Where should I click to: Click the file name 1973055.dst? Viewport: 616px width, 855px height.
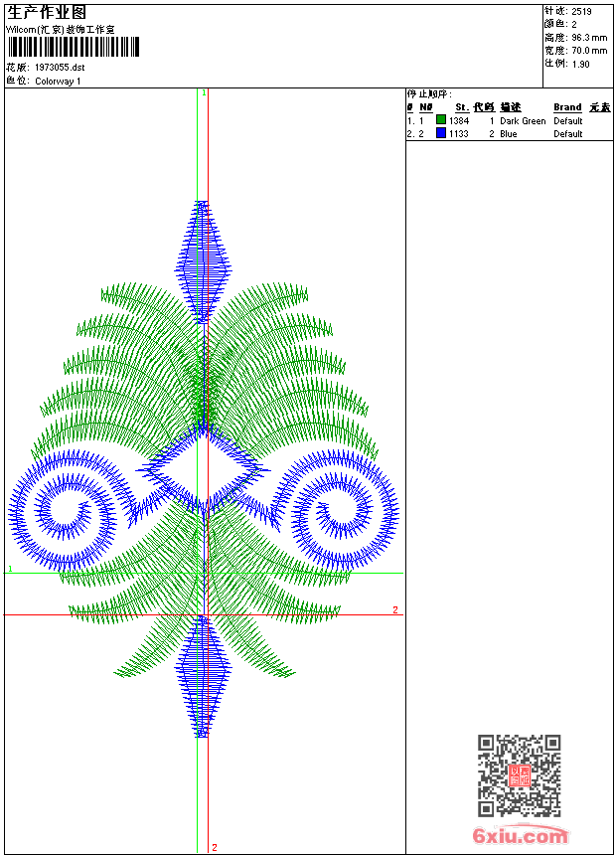60,68
